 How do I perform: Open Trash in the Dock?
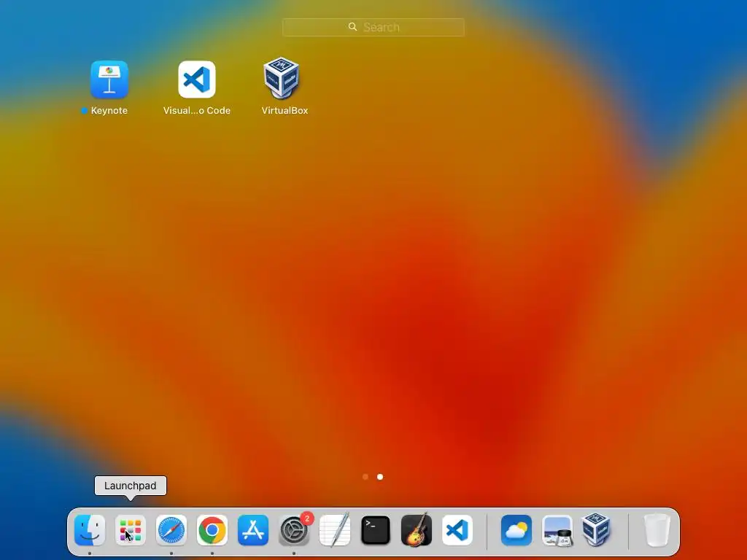657,530
